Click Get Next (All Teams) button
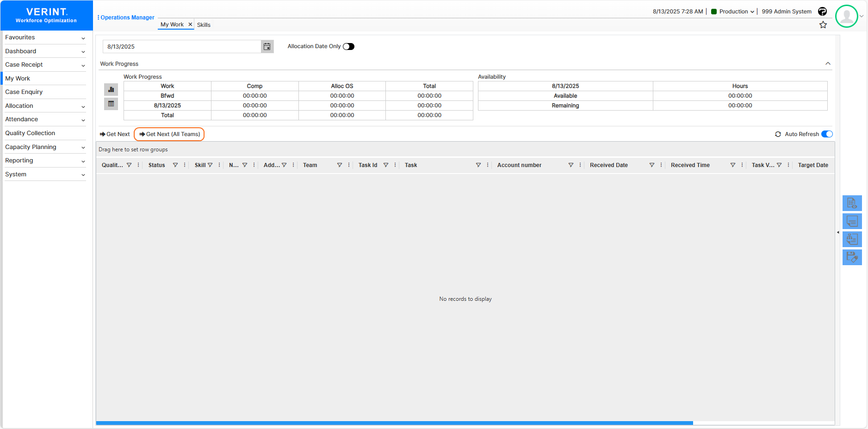The height and width of the screenshot is (429, 868). coord(169,134)
